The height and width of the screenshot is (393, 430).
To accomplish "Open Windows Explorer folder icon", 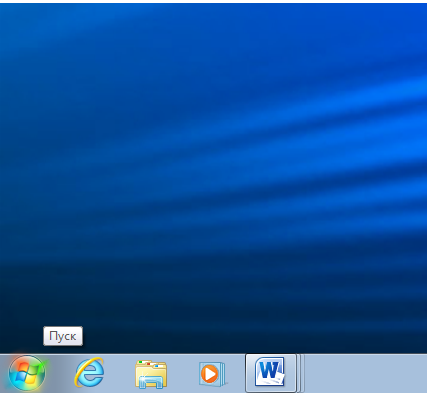I will coord(151,374).
